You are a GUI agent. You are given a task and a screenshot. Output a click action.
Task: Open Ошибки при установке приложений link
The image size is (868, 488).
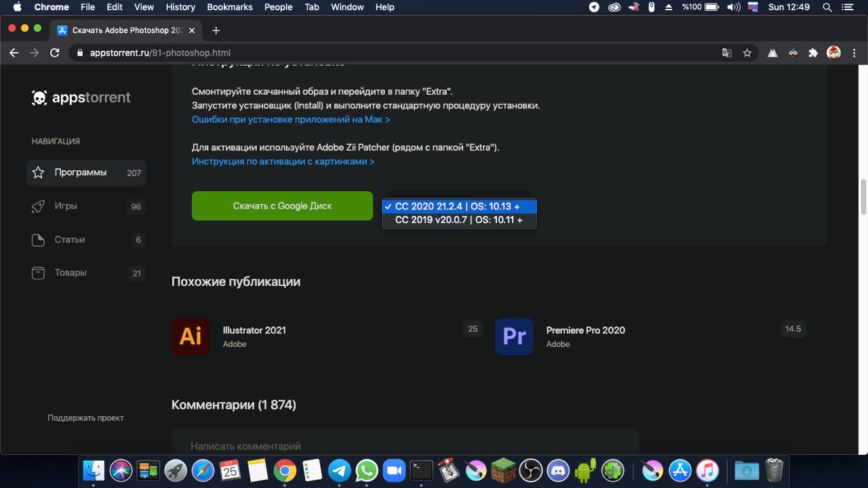[291, 119]
